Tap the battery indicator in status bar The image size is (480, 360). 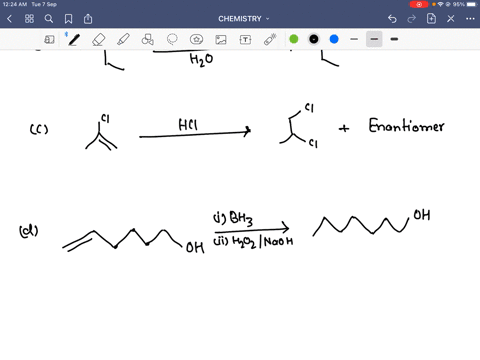pos(471,4)
